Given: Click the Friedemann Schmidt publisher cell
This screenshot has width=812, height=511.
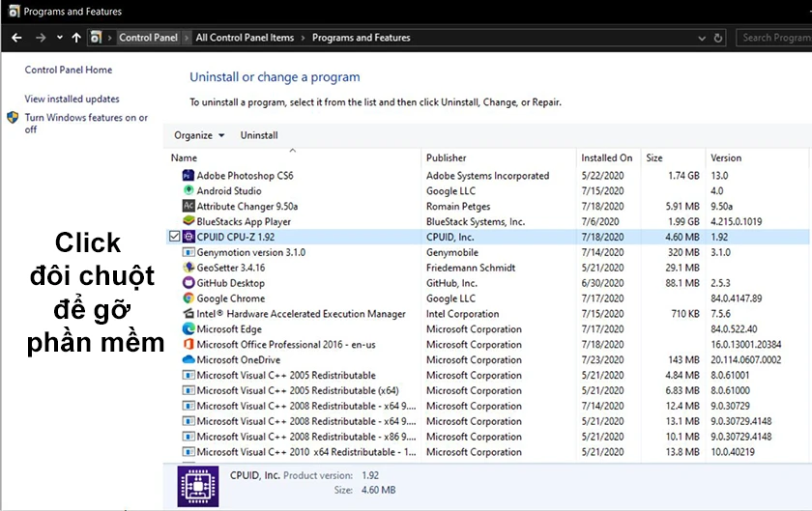Looking at the screenshot, I should tap(471, 268).
